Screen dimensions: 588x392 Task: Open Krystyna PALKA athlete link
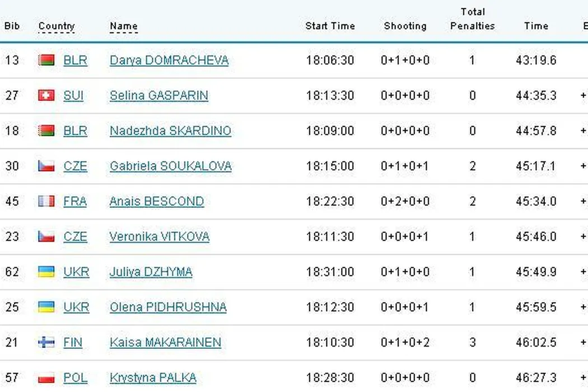pyautogui.click(x=153, y=377)
